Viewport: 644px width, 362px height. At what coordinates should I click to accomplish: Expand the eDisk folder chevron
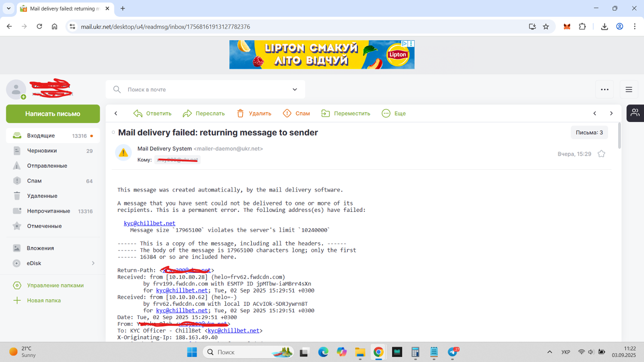pos(93,263)
